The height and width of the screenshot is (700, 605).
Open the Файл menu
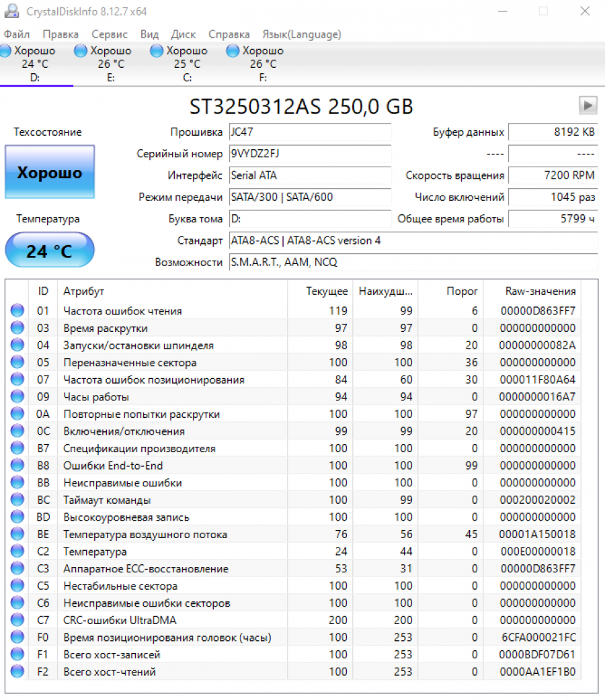pyautogui.click(x=17, y=34)
